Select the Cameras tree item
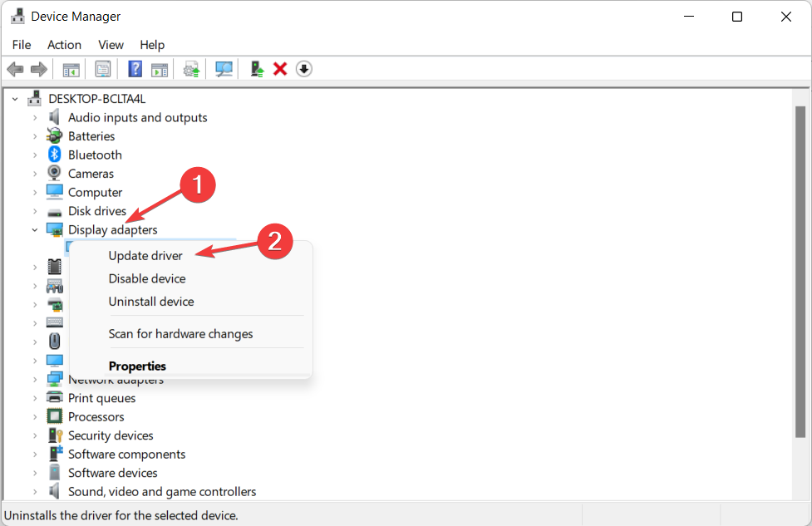 [91, 174]
